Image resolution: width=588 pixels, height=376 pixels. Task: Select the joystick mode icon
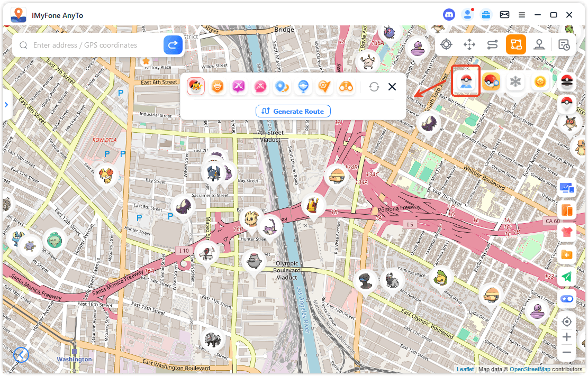tap(539, 44)
